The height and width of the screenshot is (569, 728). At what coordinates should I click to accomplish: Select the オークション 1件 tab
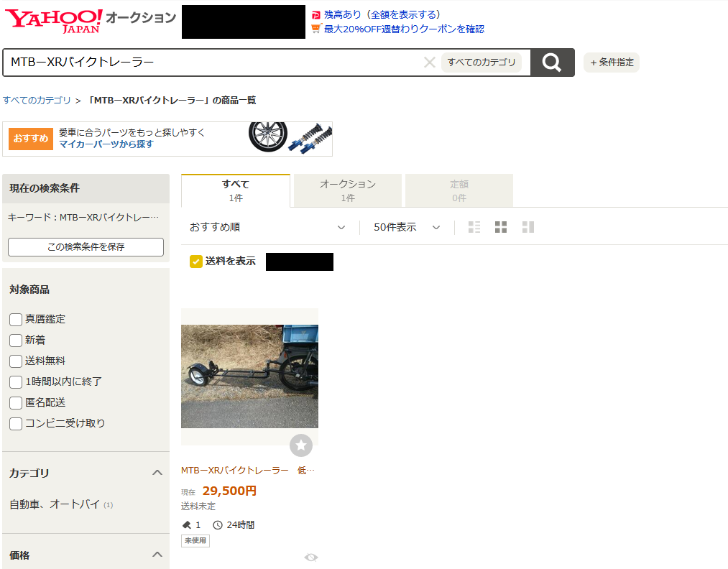[348, 191]
